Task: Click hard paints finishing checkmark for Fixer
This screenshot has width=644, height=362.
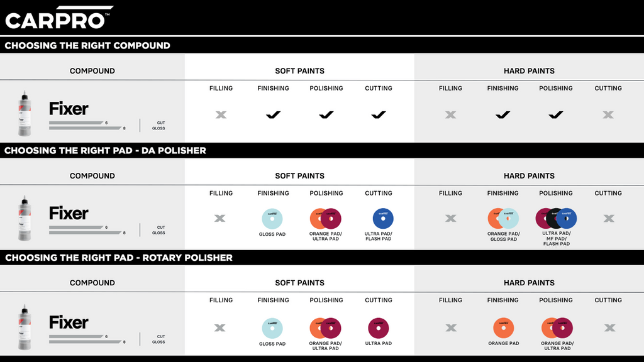Action: click(x=502, y=115)
